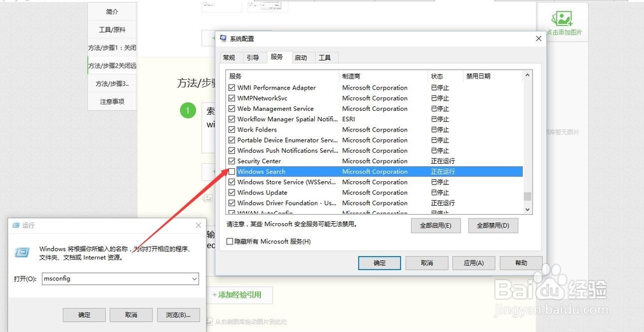Go to 方法/步骤3 sidebar item
The image size is (644, 332).
(x=111, y=83)
